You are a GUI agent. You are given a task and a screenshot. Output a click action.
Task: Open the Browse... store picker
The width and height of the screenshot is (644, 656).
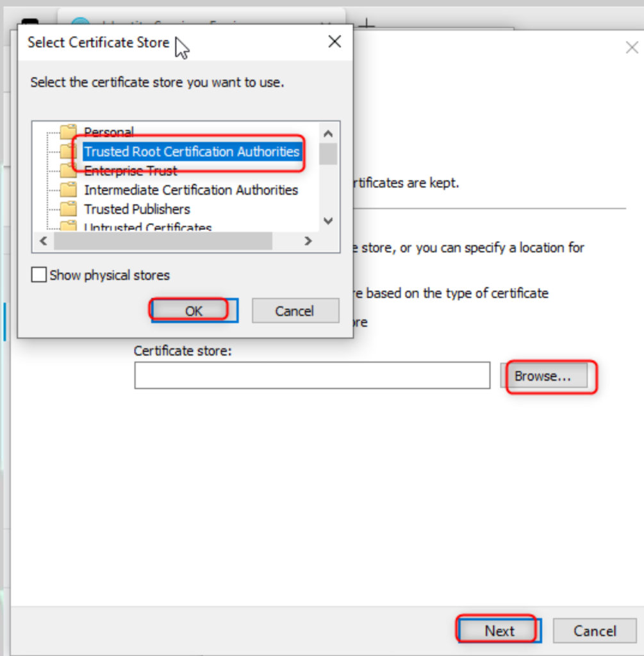point(543,376)
